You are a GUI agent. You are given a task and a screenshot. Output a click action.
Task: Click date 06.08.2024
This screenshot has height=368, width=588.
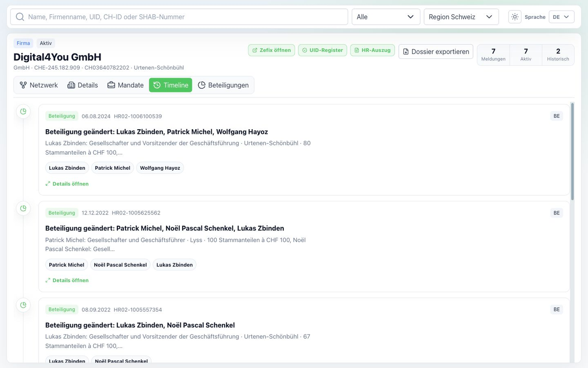(x=96, y=116)
